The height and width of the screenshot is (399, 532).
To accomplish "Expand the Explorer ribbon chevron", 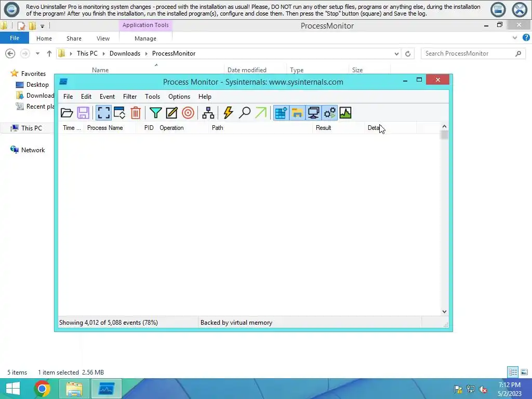I will pyautogui.click(x=515, y=37).
